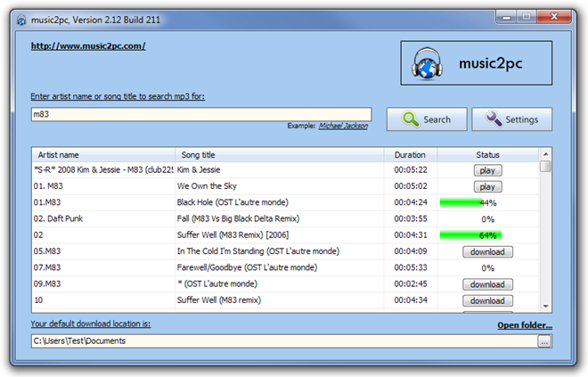Close the music2pc window
Screen dimensions: 588x377
[x=554, y=17]
